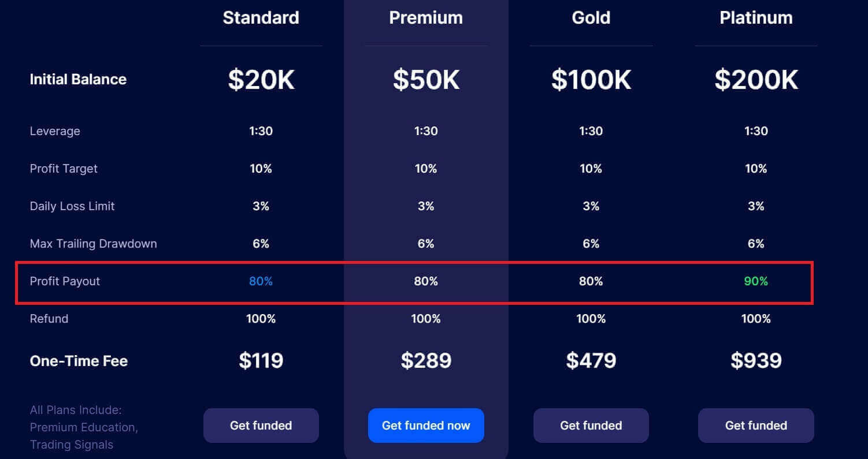Viewport: 868px width, 459px height.
Task: Click the $20K Initial Balance amount
Action: pos(261,80)
